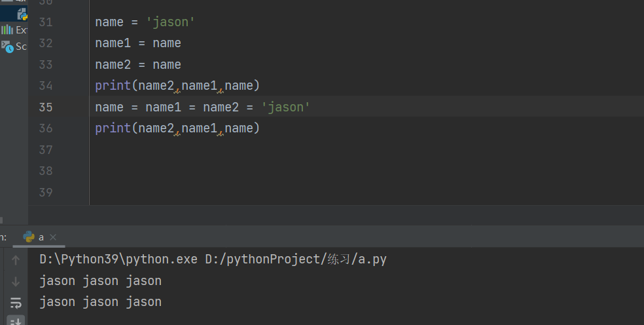Place cursor in 'jason' string on line 31

pos(171,22)
